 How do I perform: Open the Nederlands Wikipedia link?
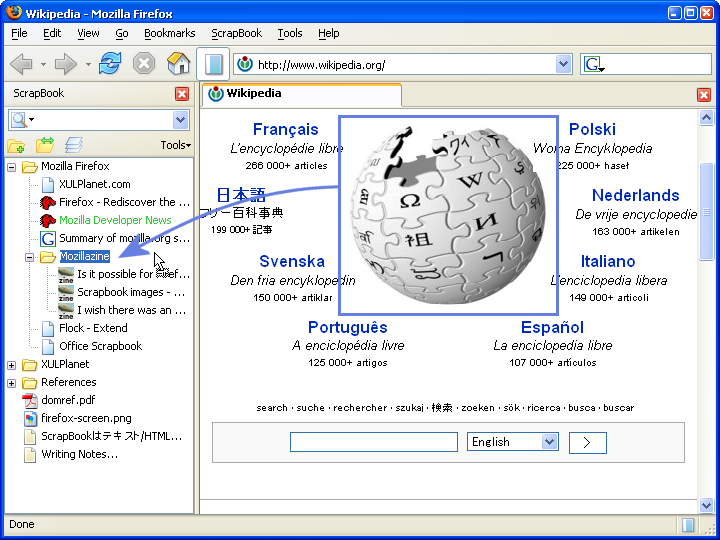click(636, 196)
